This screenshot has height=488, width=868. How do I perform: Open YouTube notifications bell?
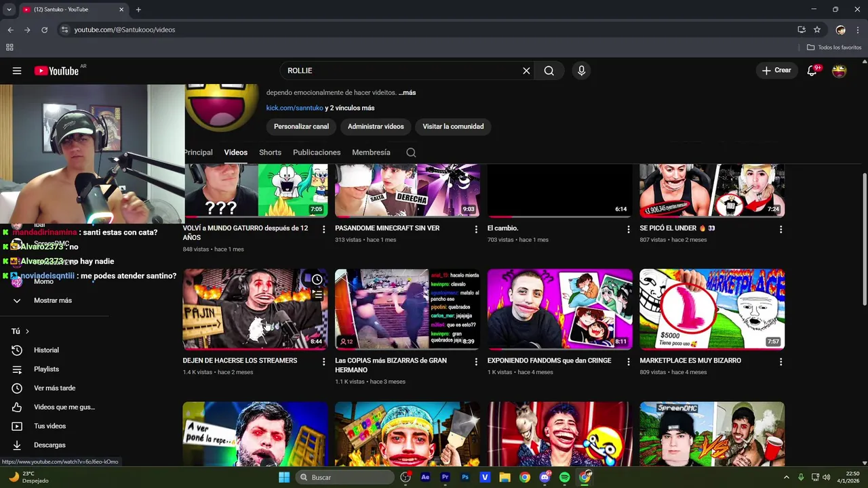coord(812,70)
